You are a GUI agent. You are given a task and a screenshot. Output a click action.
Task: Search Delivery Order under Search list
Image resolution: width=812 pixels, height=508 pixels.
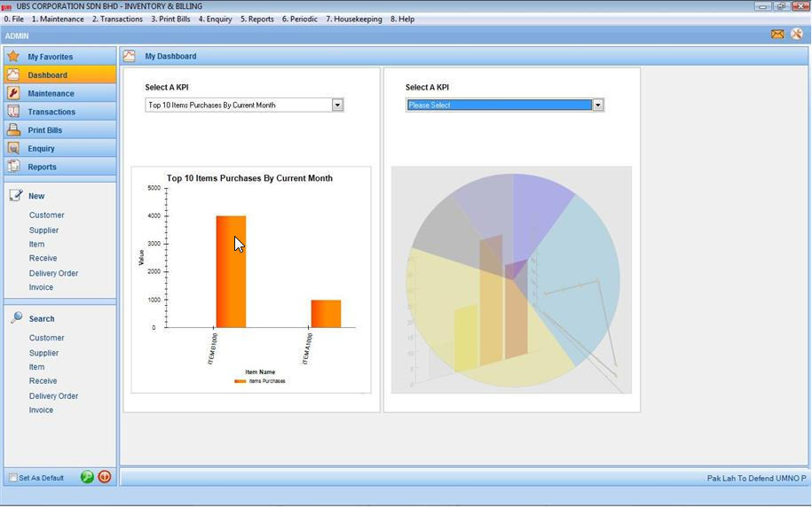pos(54,395)
